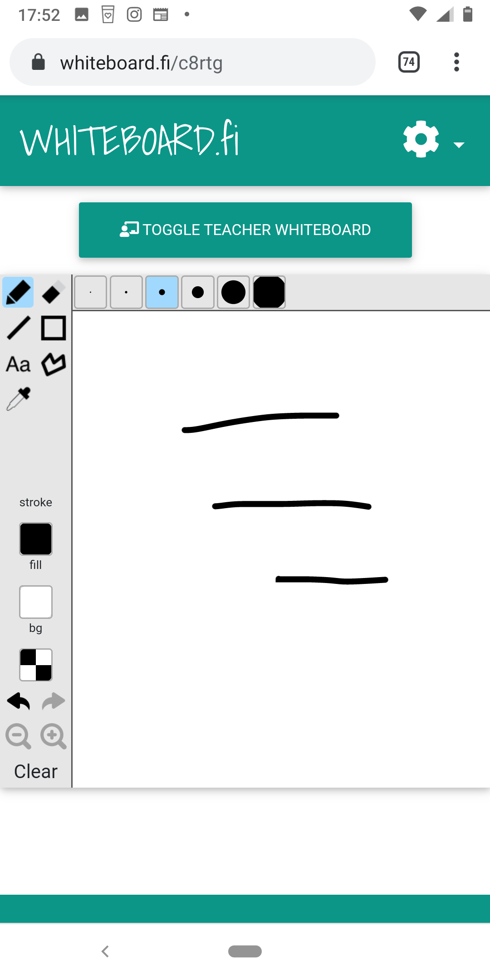Select the polygon shape tool
490x980 pixels.
click(54, 364)
